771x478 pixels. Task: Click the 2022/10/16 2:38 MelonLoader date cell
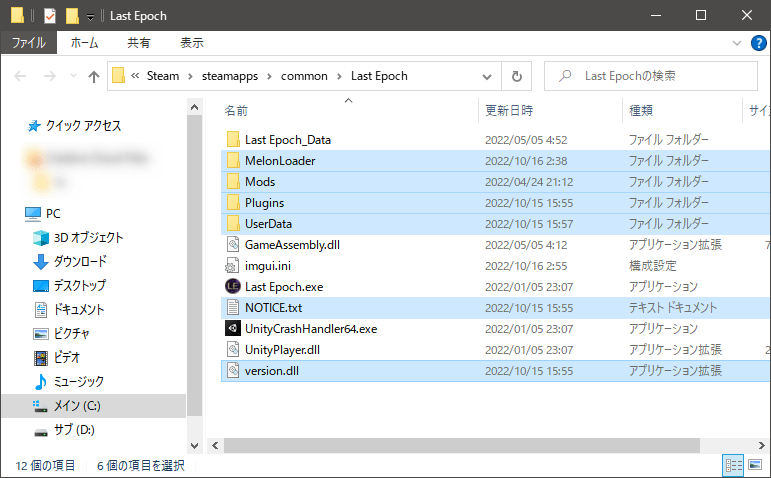pyautogui.click(x=526, y=161)
